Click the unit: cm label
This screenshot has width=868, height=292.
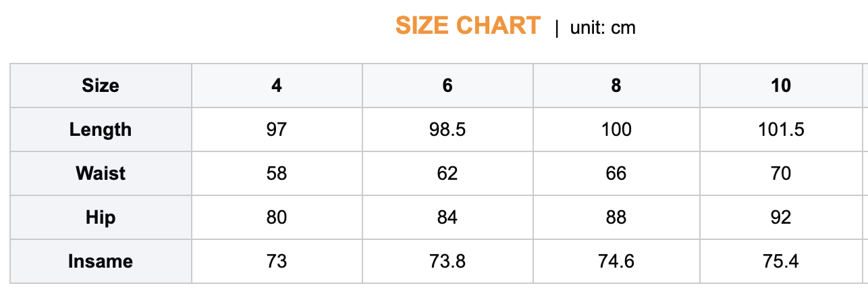[x=603, y=28]
